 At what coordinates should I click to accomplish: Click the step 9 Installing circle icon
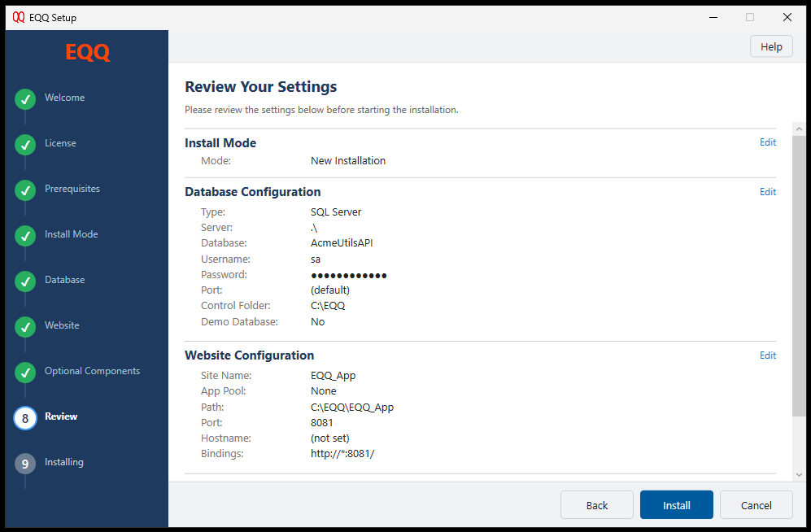pyautogui.click(x=25, y=464)
